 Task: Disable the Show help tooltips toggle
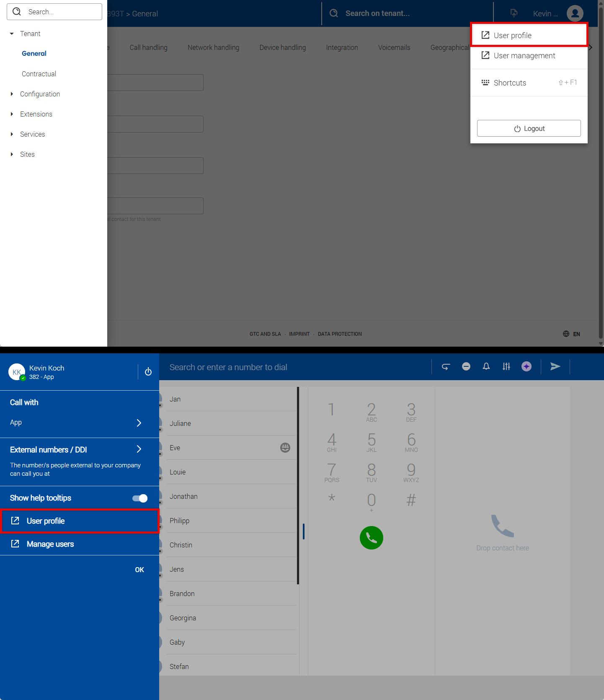140,498
